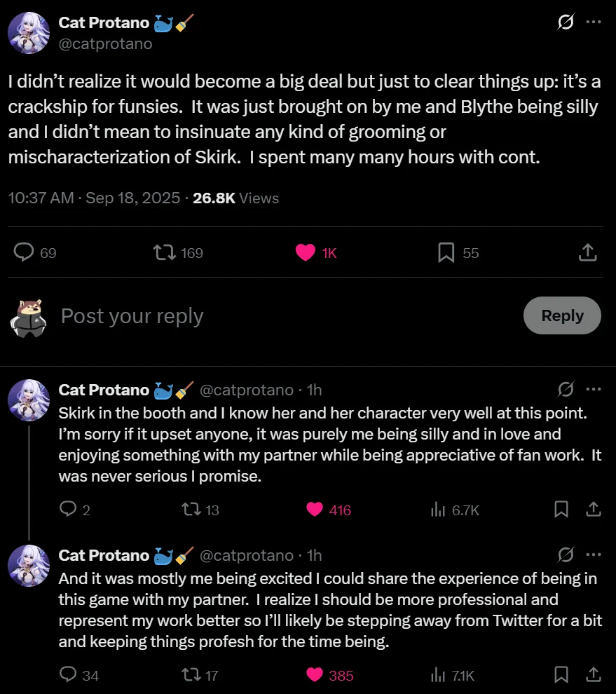Open the @catprotano handle under the main author

click(105, 44)
